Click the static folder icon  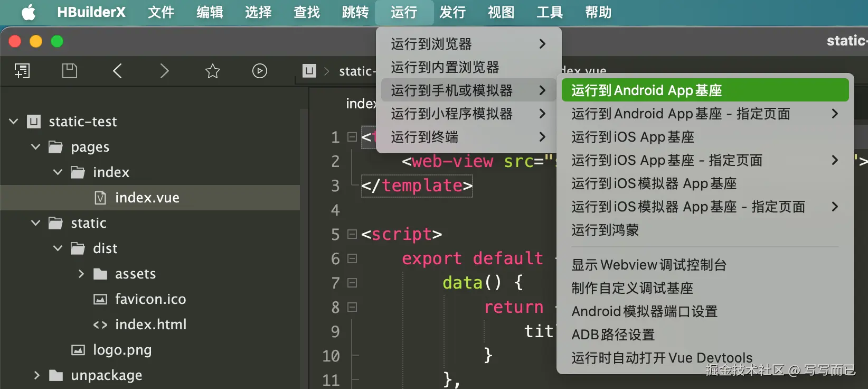[x=55, y=223]
